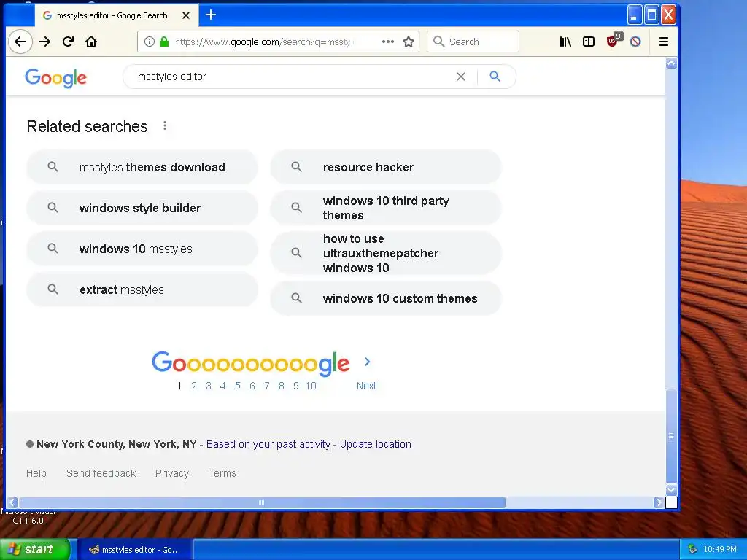
Task: Click the address bar URL text
Action: tap(264, 42)
